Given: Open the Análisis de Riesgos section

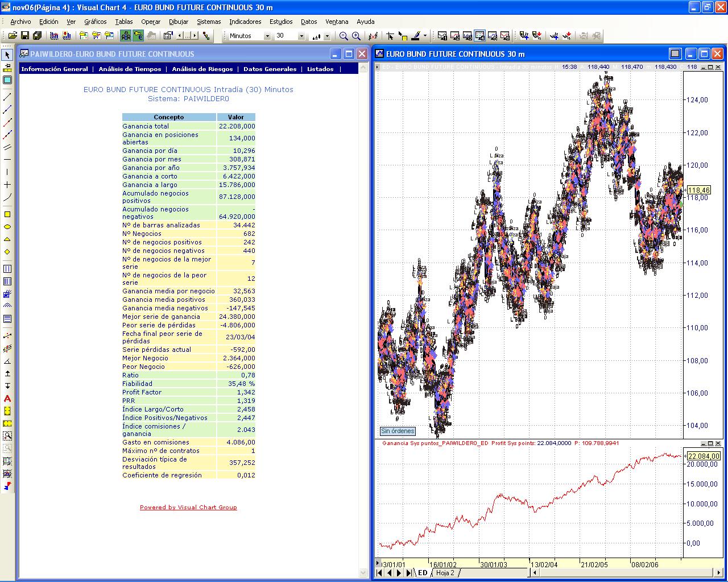Looking at the screenshot, I should click(x=202, y=69).
